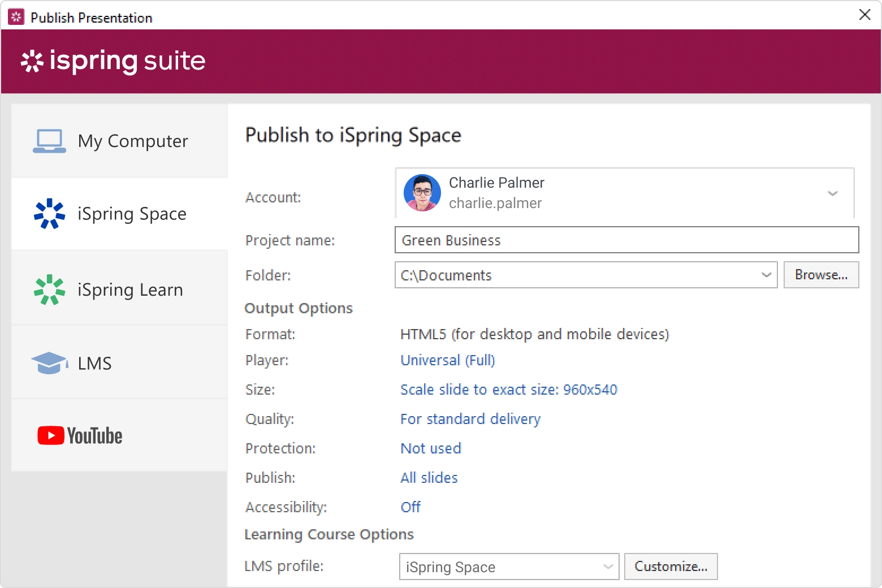The image size is (882, 588).
Task: Open Scale slide to exact size link
Action: (x=509, y=390)
